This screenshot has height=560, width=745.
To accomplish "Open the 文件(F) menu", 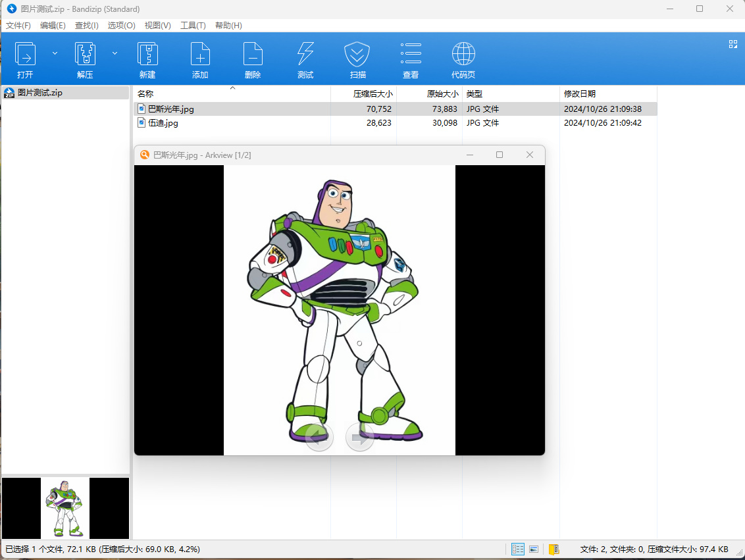I will tap(18, 25).
